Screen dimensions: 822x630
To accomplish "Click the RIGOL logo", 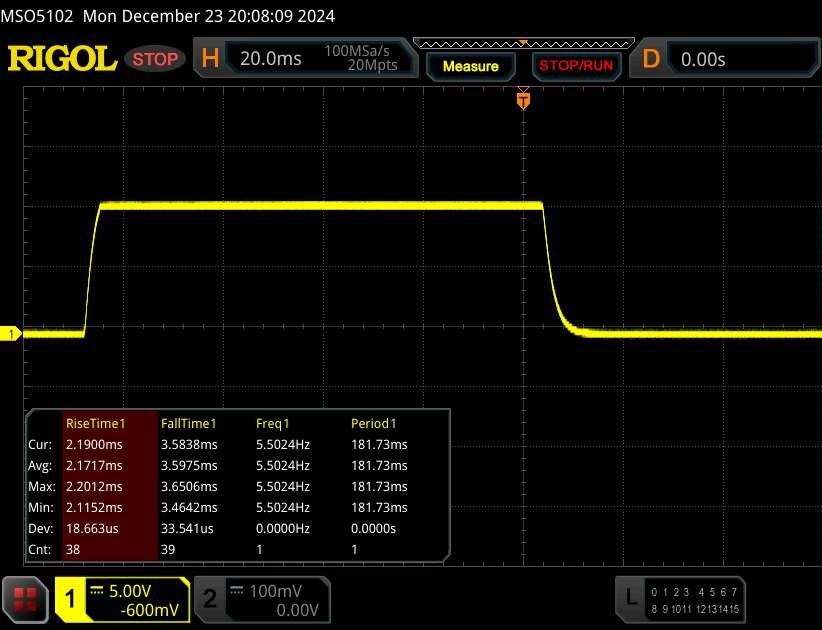I will pyautogui.click(x=62, y=59).
